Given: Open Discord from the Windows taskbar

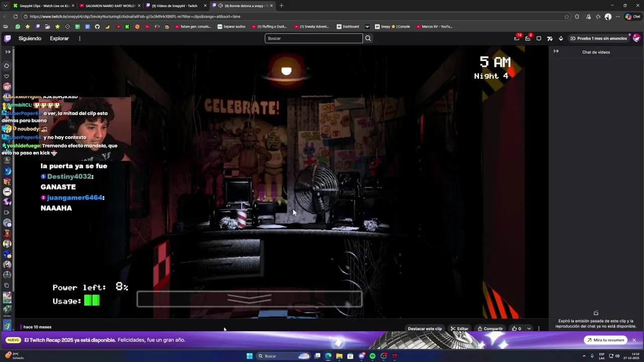Looking at the screenshot, I should 361,356.
